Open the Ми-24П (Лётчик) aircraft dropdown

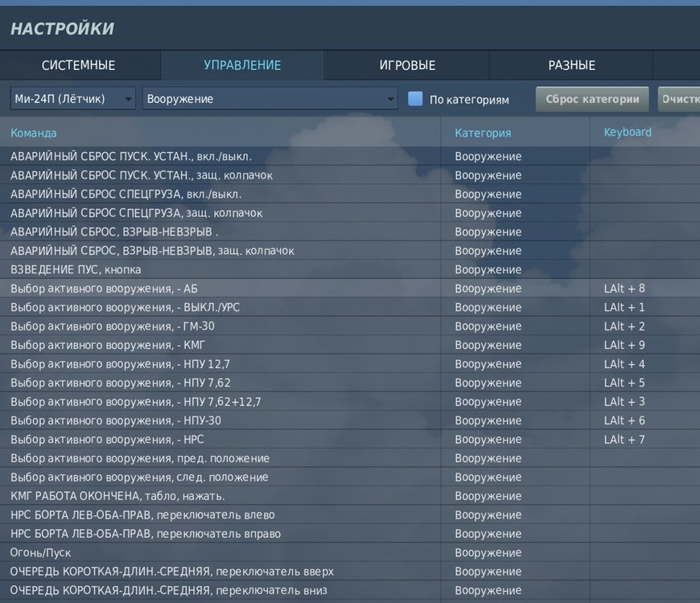click(x=72, y=99)
